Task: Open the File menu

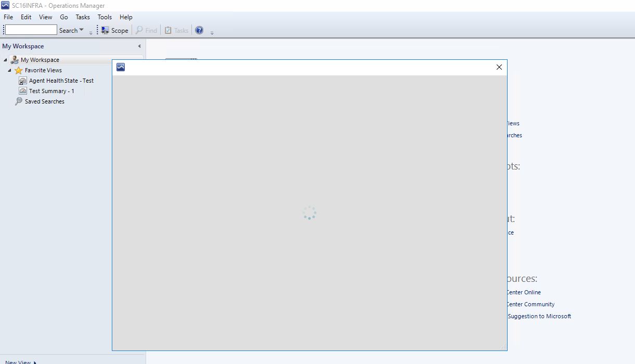Action: (x=8, y=17)
